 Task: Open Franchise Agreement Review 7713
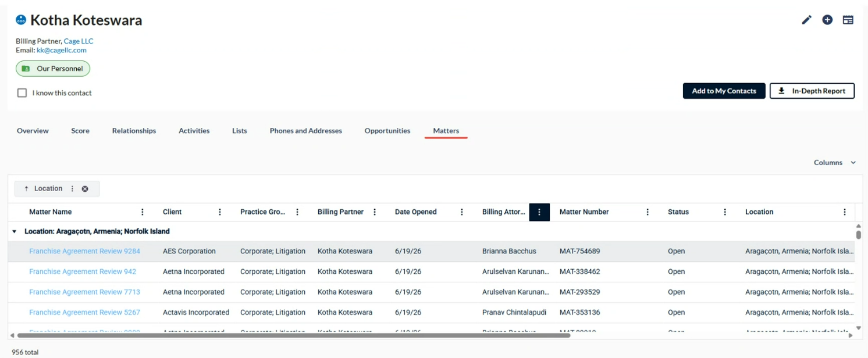click(84, 292)
